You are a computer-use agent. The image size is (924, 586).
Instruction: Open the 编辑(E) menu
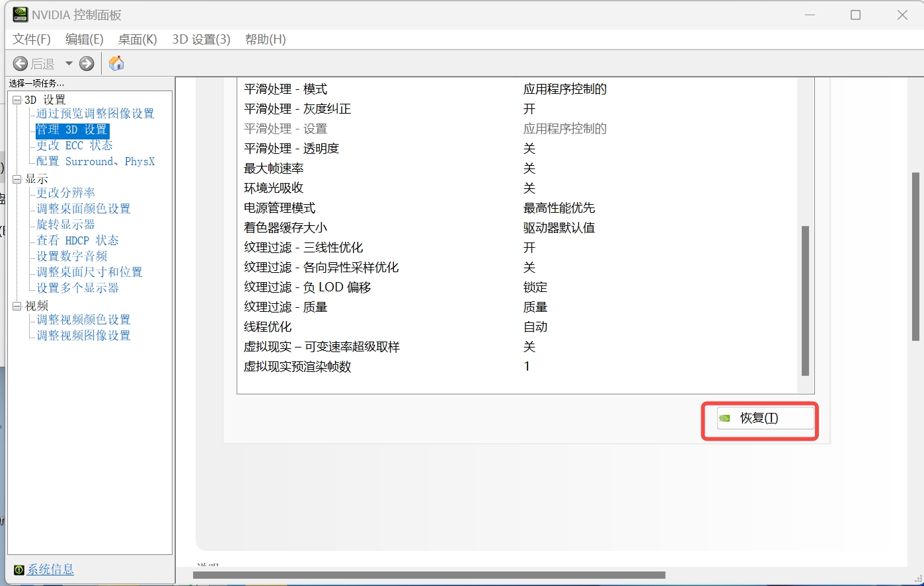click(x=85, y=40)
